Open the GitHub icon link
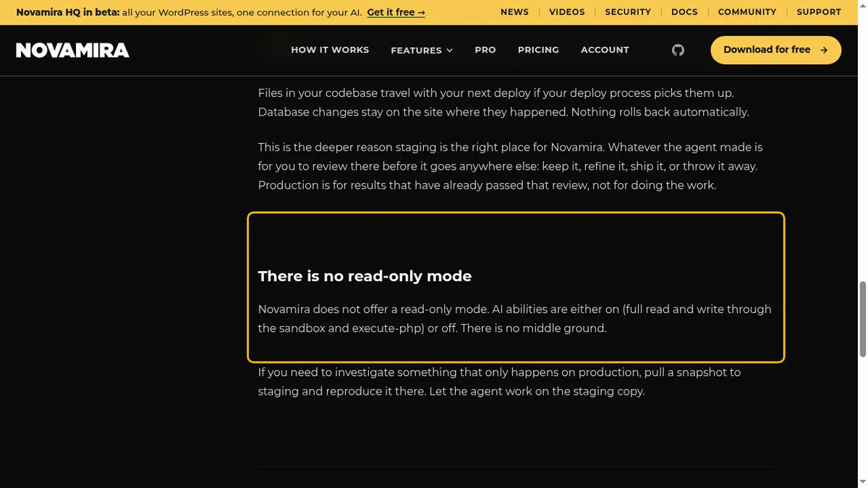Viewport: 868px width, 488px height. tap(678, 50)
